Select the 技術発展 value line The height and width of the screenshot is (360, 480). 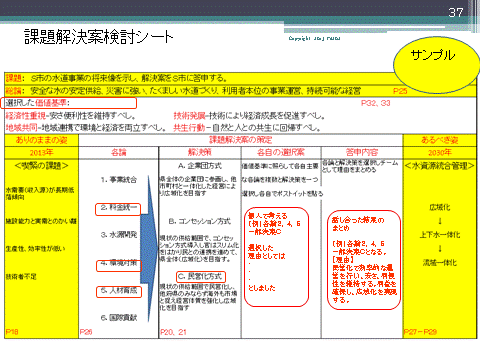(x=249, y=116)
